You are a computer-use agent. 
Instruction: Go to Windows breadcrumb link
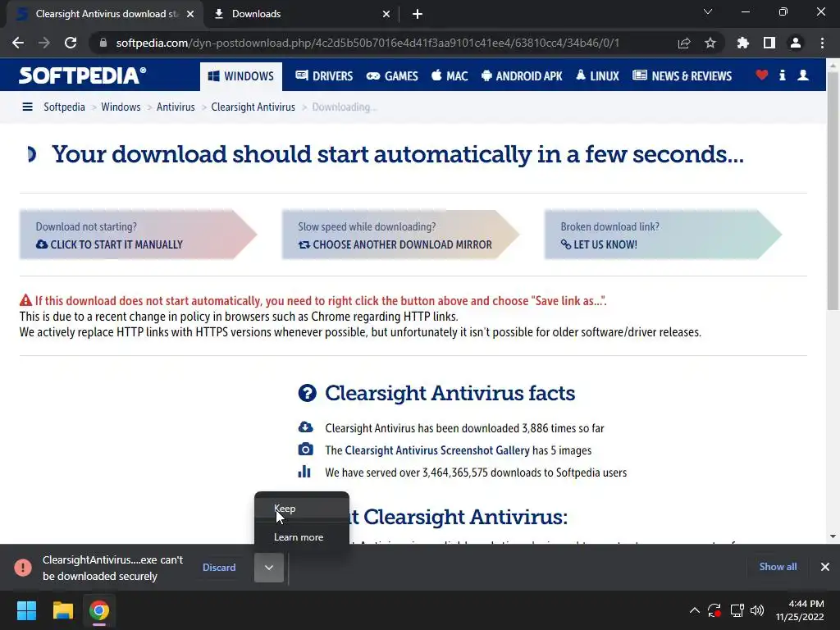pyautogui.click(x=121, y=107)
